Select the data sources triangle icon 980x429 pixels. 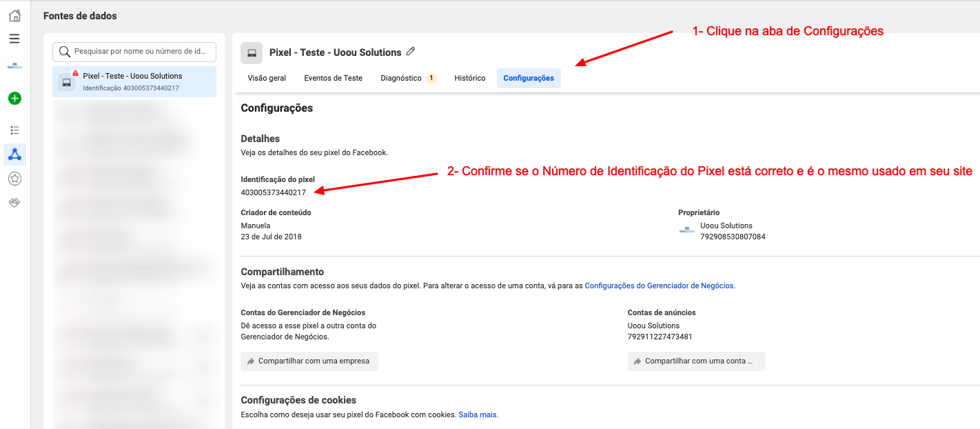pyautogui.click(x=14, y=154)
